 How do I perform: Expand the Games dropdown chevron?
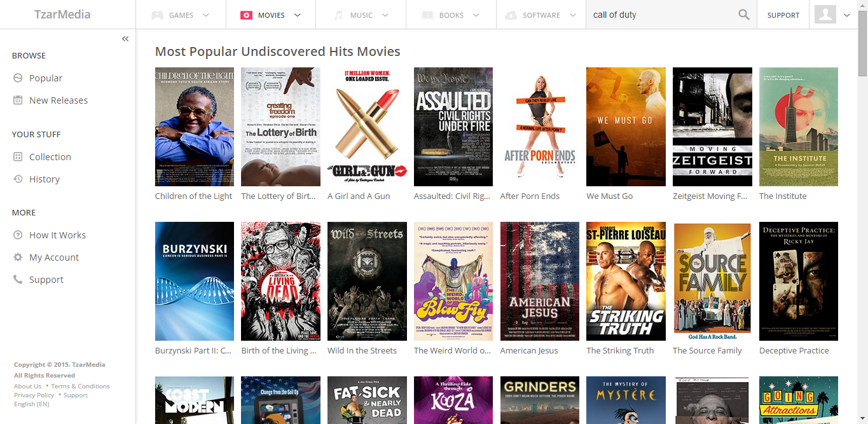205,15
